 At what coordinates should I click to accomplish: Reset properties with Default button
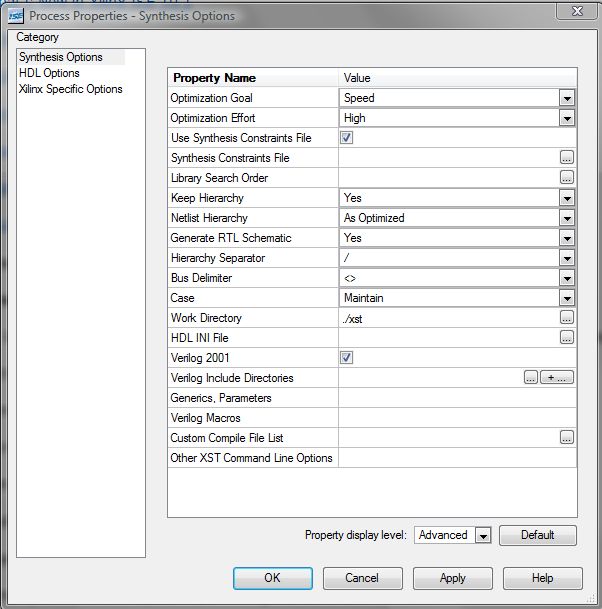point(538,535)
